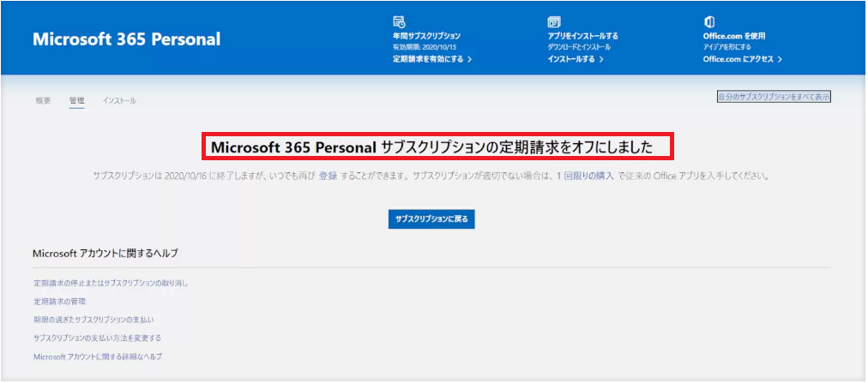Open Office.com にアクセス link
The height and width of the screenshot is (383, 868).
pos(742,59)
